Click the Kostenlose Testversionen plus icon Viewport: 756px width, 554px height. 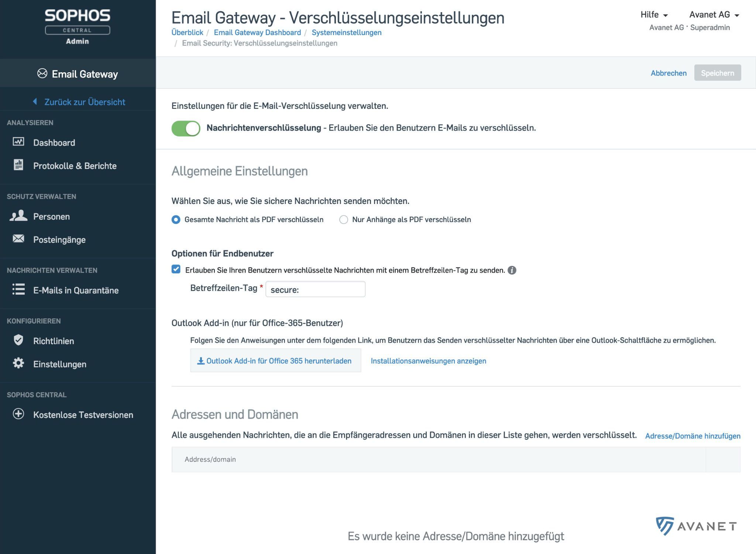pos(18,413)
